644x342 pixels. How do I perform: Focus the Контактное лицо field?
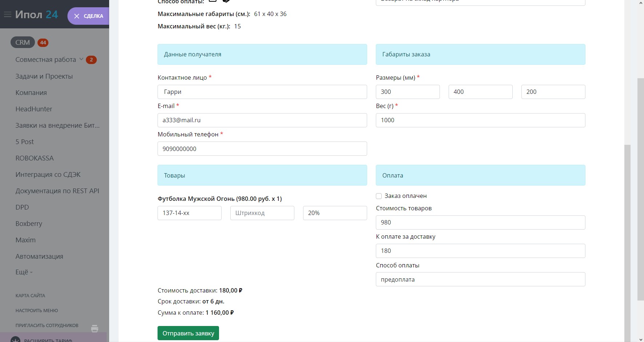tap(262, 92)
